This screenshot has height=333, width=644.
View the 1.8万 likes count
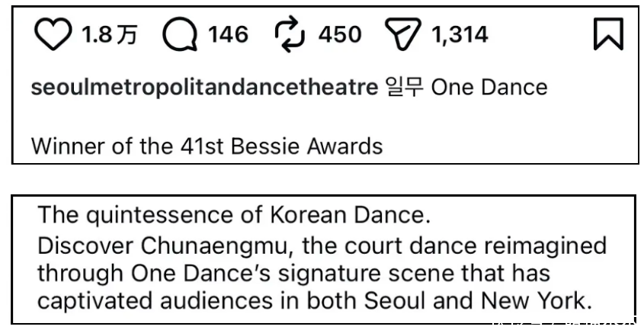click(x=109, y=35)
